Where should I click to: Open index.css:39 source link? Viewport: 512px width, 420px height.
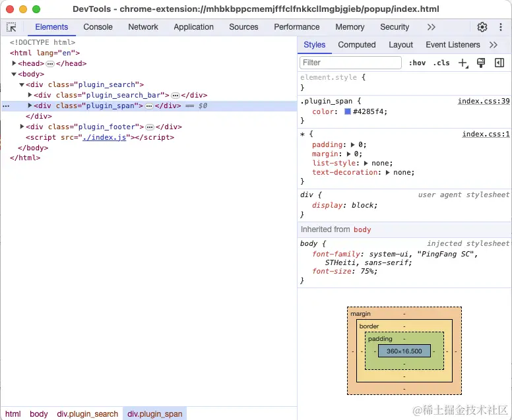point(484,101)
